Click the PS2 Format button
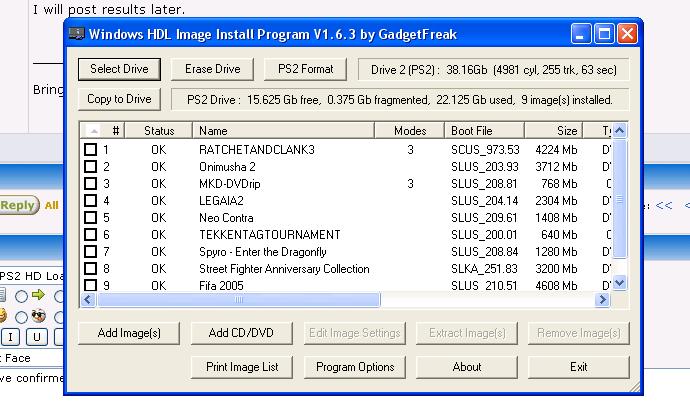This screenshot has height=409, width=690. click(x=305, y=69)
